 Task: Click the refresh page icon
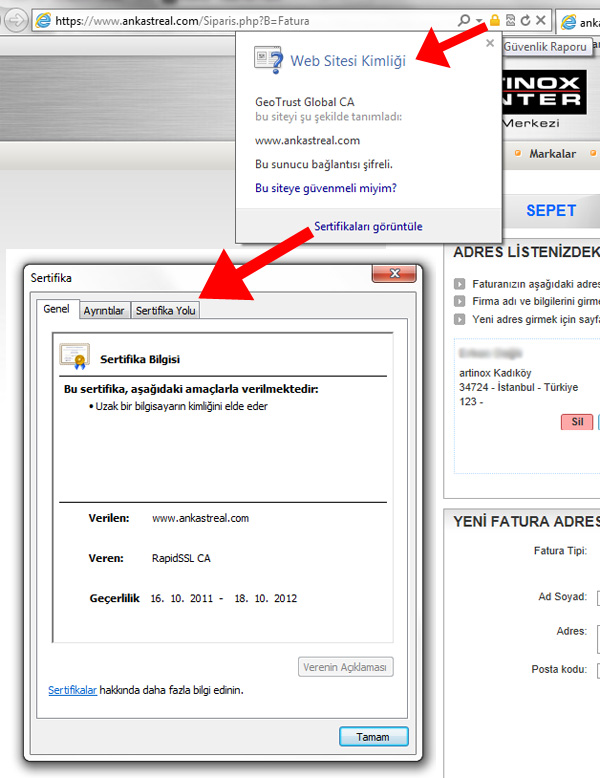point(526,20)
